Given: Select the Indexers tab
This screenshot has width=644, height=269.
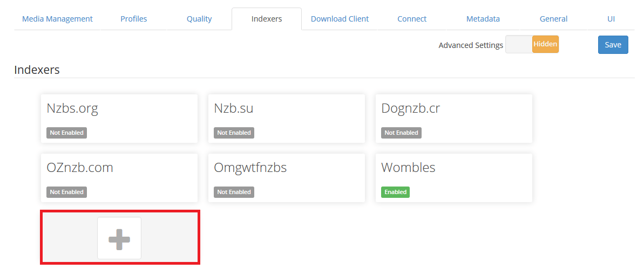Looking at the screenshot, I should click(x=267, y=19).
